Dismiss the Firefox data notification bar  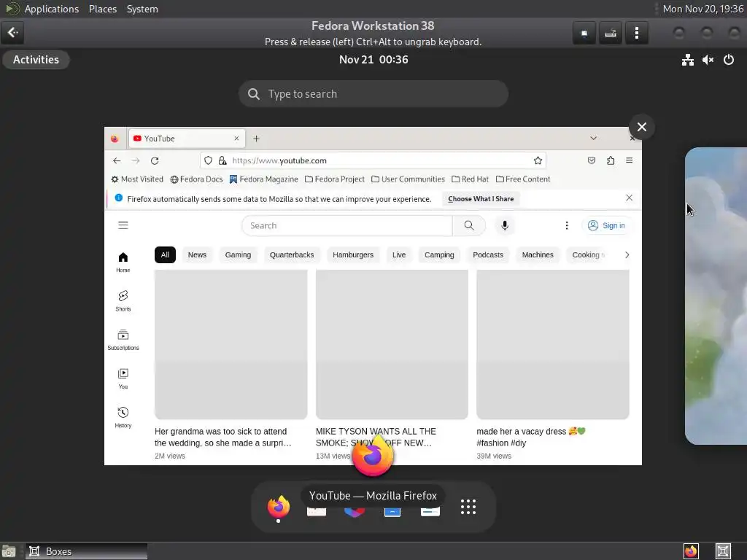[629, 198]
